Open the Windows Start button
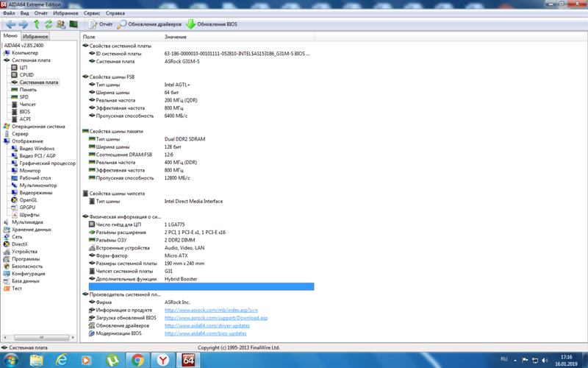 10,361
